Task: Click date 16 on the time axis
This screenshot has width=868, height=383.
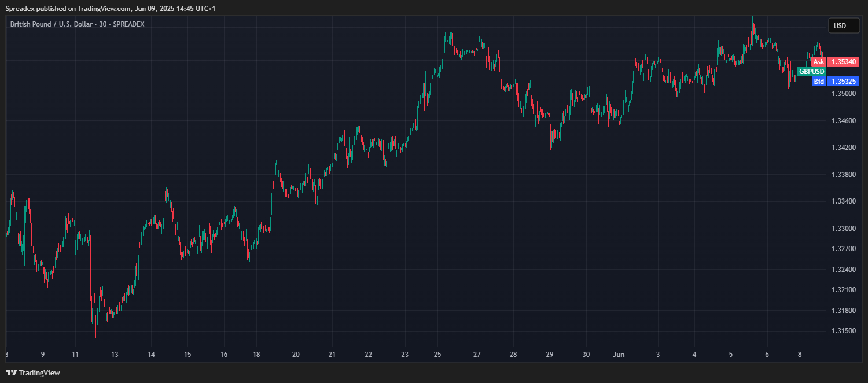Action: [x=224, y=355]
